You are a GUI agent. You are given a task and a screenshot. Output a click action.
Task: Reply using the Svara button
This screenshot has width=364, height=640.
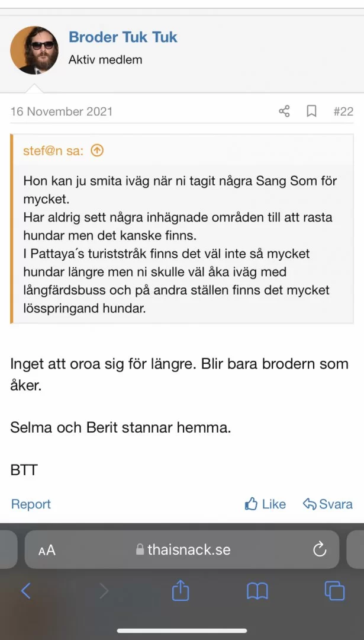pyautogui.click(x=328, y=504)
